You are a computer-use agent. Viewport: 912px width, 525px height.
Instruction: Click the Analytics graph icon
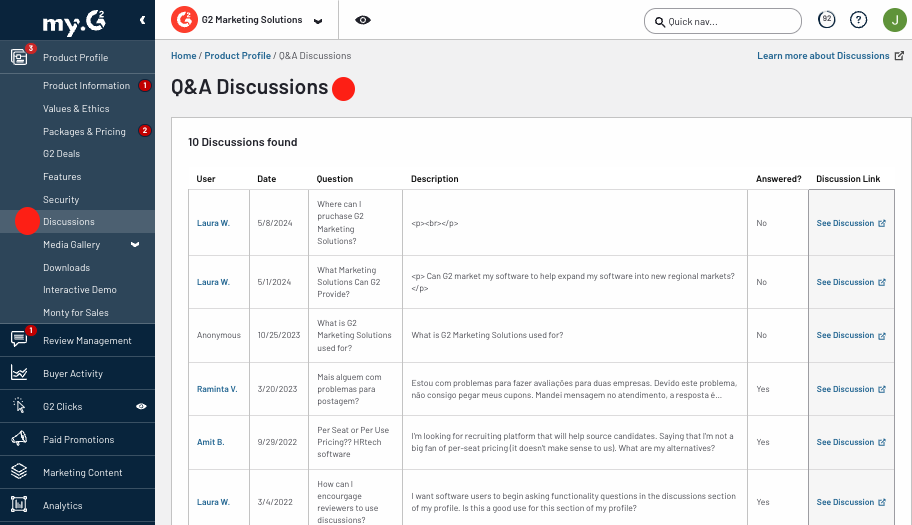pos(19,505)
